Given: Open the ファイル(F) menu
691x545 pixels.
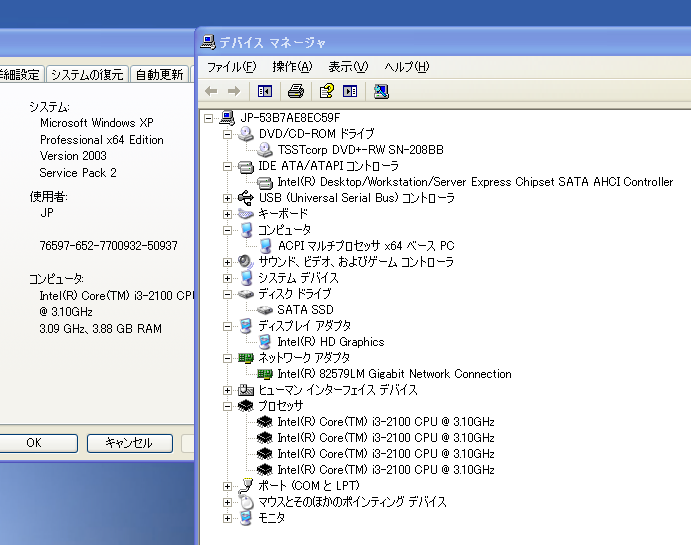Looking at the screenshot, I should tap(231, 67).
